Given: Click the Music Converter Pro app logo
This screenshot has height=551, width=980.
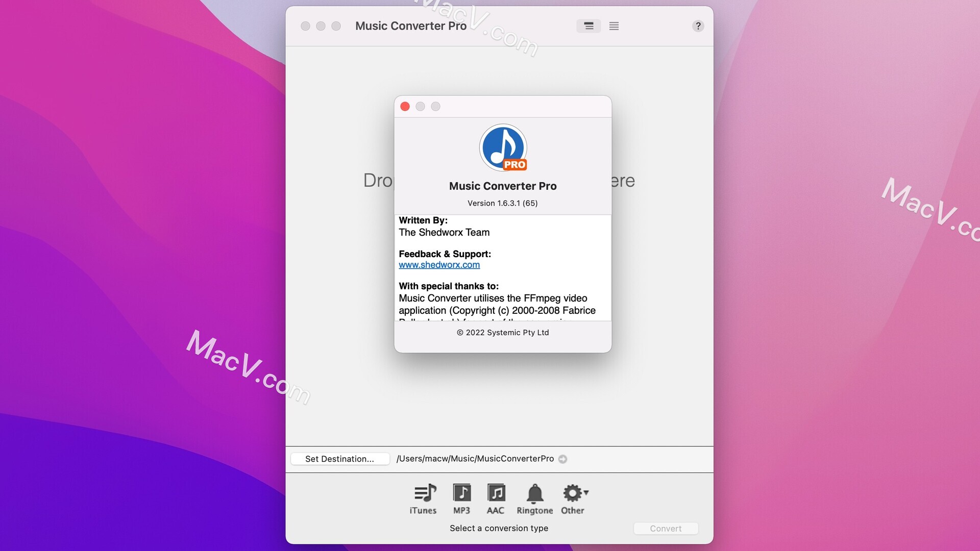Looking at the screenshot, I should pos(503,148).
